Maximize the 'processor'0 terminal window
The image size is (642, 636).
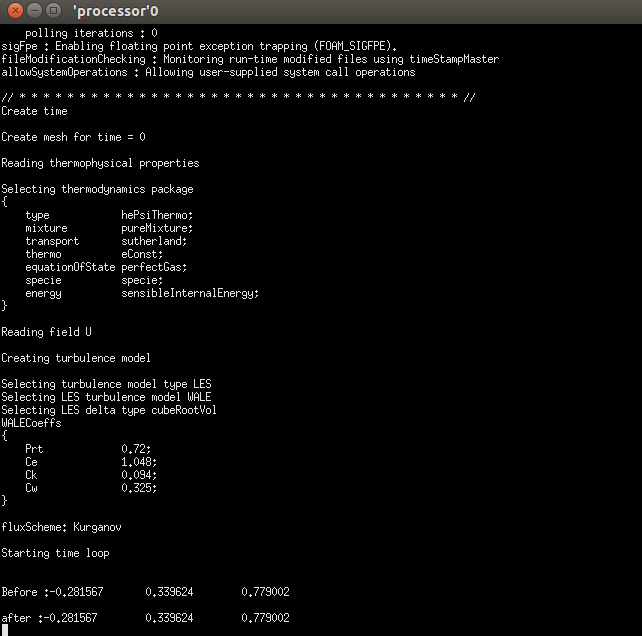53,11
